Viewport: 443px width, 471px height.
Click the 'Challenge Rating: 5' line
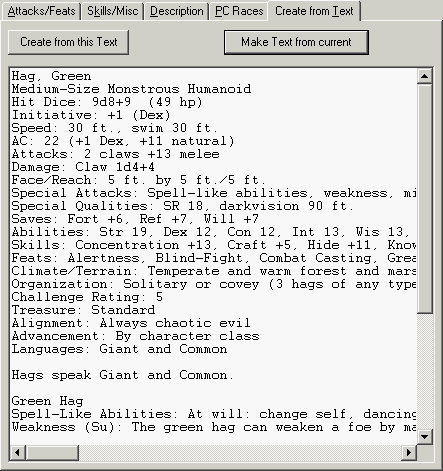click(87, 297)
